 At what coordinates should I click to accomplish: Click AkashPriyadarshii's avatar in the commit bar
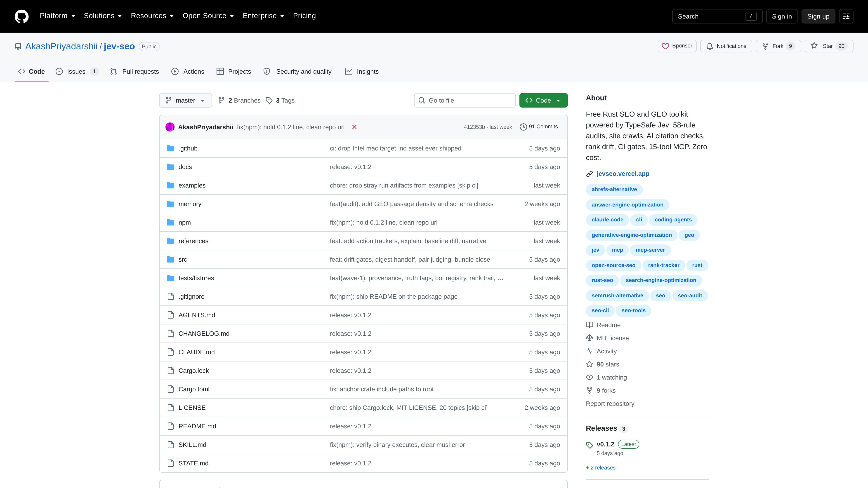click(x=170, y=127)
